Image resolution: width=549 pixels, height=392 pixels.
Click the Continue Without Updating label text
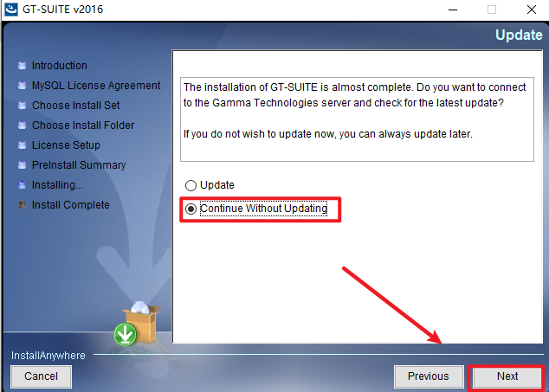[263, 209]
